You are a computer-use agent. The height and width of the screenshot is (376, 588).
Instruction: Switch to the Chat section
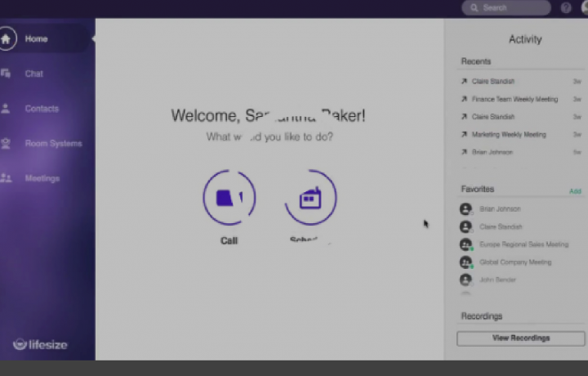pyautogui.click(x=34, y=74)
